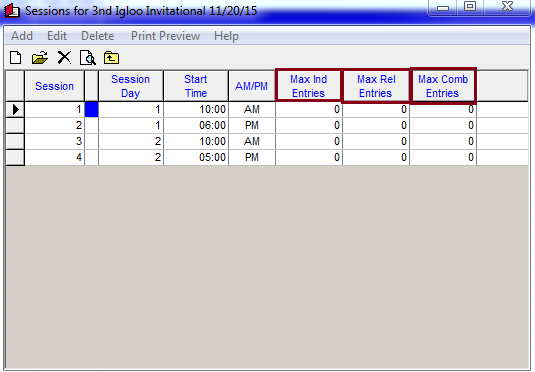Open the Edit menu
This screenshot has height=372, width=535.
coord(57,36)
